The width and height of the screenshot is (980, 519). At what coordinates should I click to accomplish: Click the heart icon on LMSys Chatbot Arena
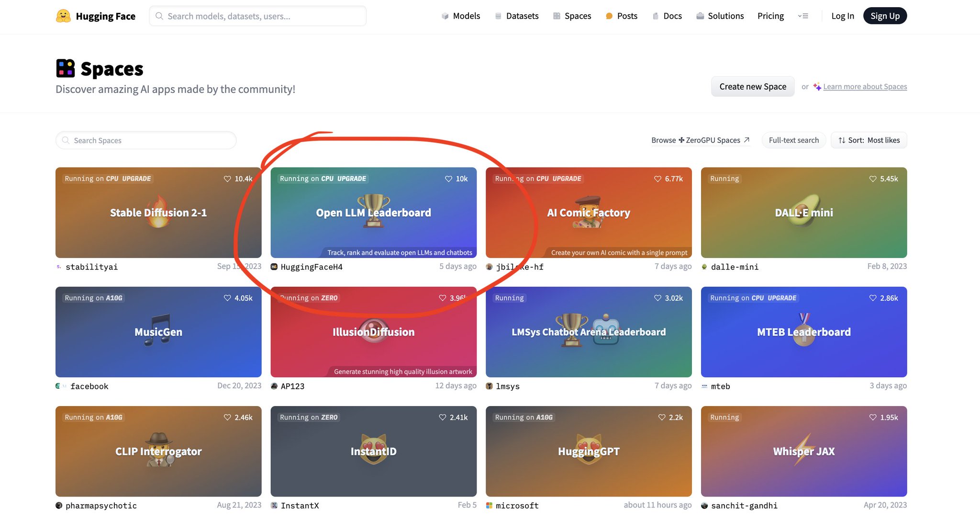tap(657, 298)
